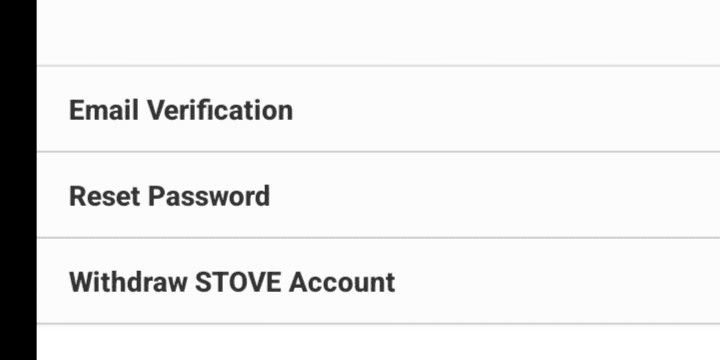This screenshot has height=360, width=720.
Task: Tap the Withdraw STOVE Account option
Action: point(378,281)
